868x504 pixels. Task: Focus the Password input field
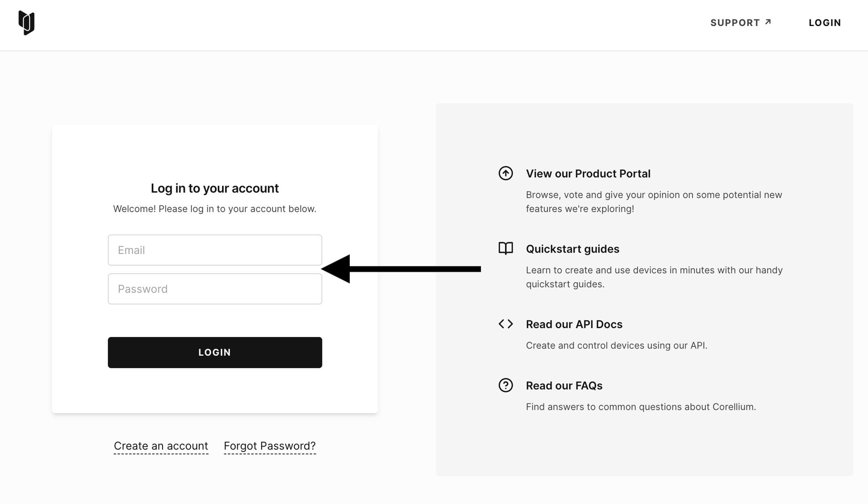click(215, 289)
